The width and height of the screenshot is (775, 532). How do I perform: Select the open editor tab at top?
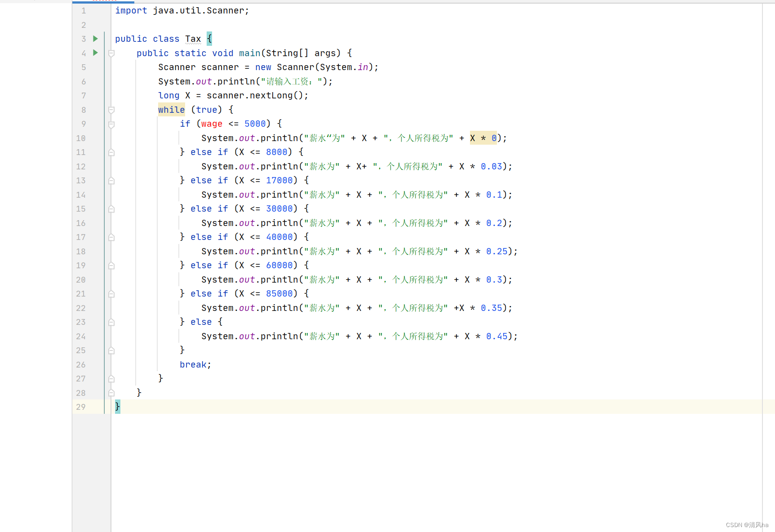tap(103, 1)
